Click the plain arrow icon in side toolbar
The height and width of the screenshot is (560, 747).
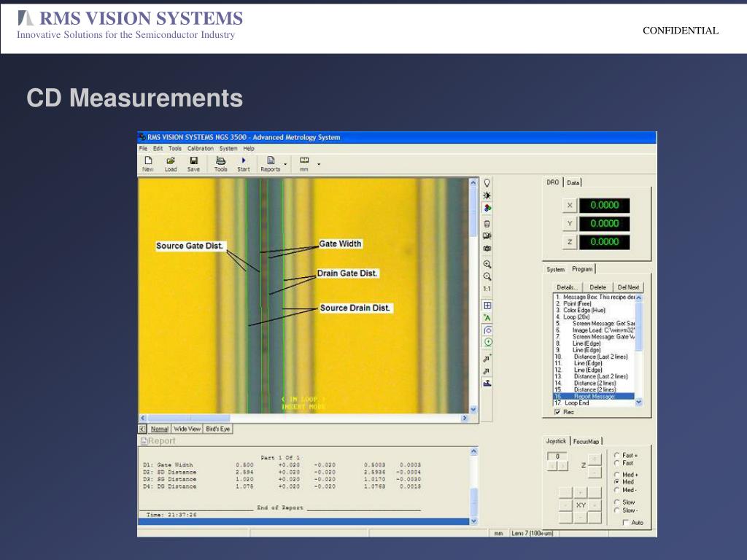[487, 371]
